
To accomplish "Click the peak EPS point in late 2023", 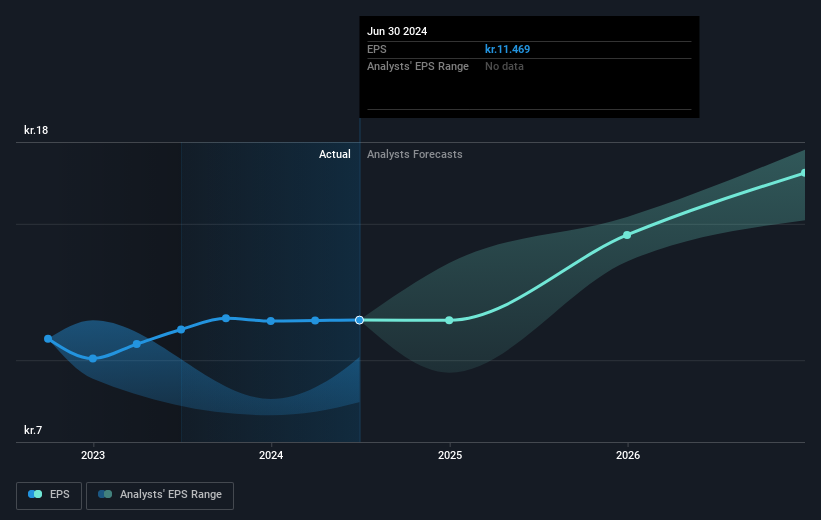I will pyautogui.click(x=226, y=318).
